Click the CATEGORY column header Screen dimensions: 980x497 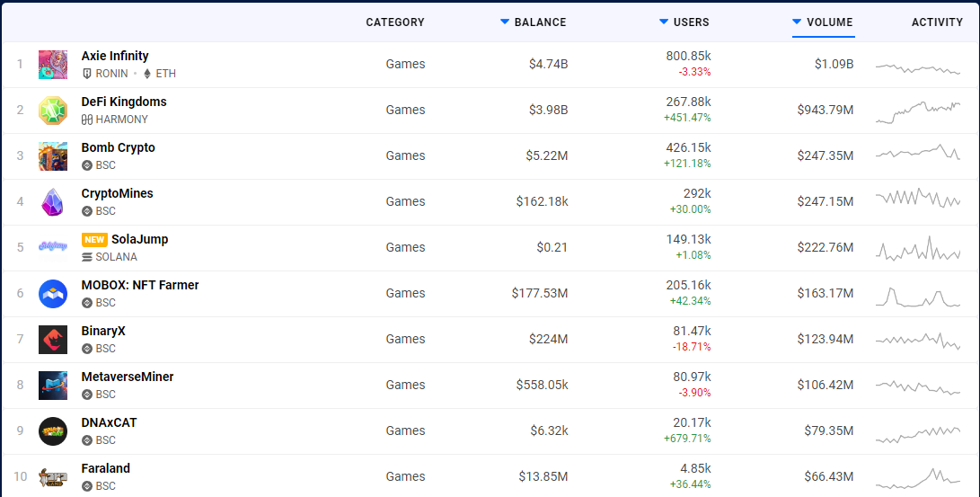click(x=395, y=22)
